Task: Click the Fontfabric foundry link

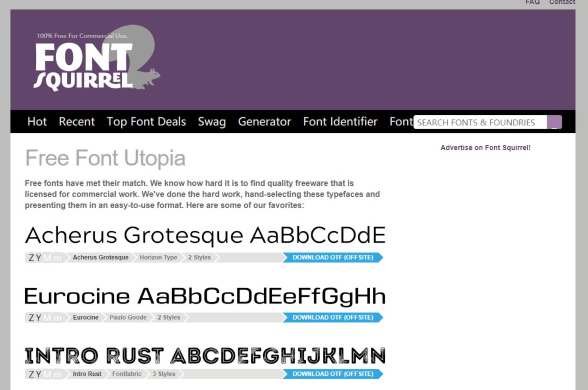Action: 127,374
